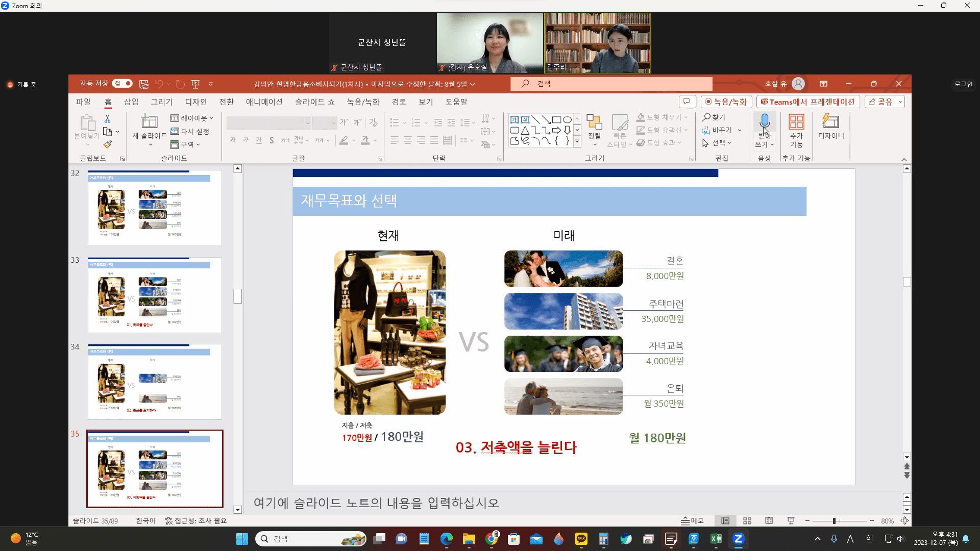The width and height of the screenshot is (980, 551).
Task: Collapse the ribbon with the chevron
Action: 904,159
